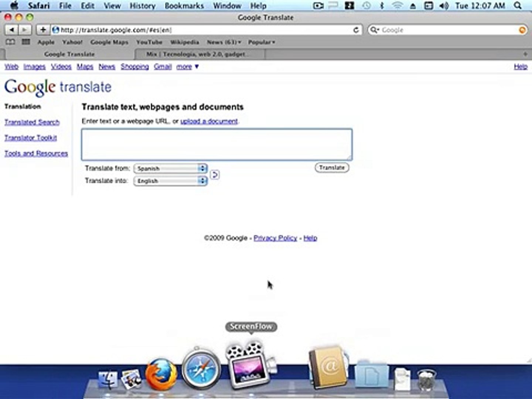Screen dimensions: 532x399
Task: Expand the News (63) bookmarks folder
Action: click(224, 42)
